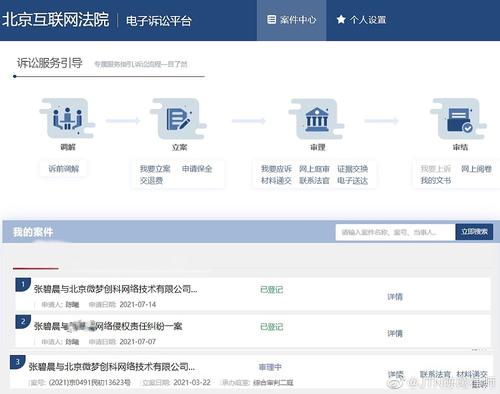Click the date 2021-07-14
Screen dimensions: 500x394
tap(138, 304)
